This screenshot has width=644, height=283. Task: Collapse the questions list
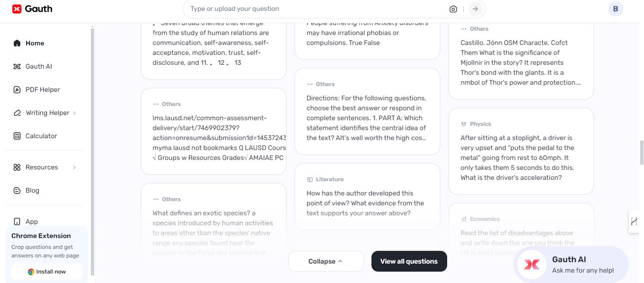coord(326,261)
